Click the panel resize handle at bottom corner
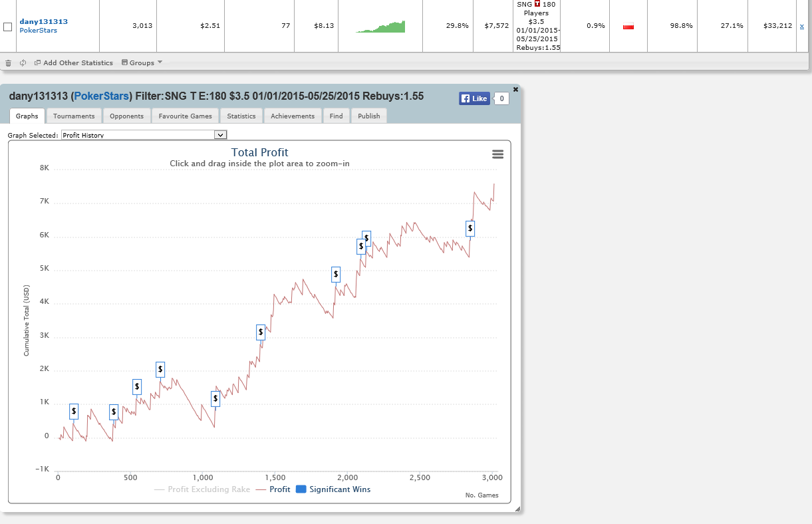This screenshot has height=524, width=812. pyautogui.click(x=518, y=509)
